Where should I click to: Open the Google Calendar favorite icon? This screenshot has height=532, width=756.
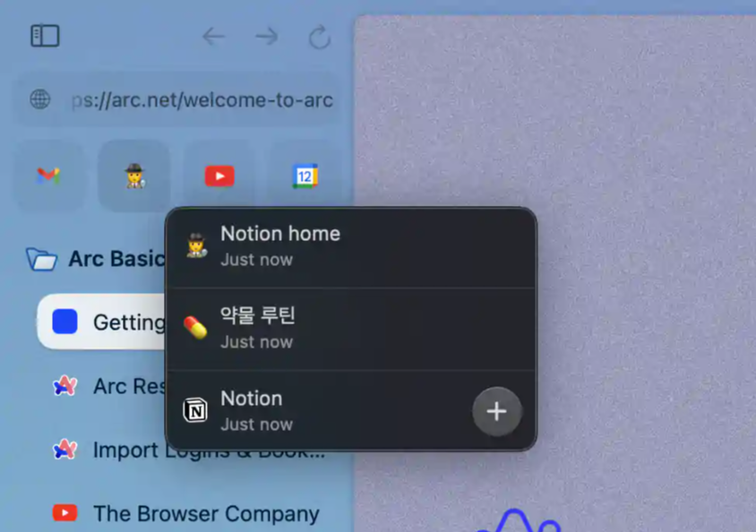[304, 176]
